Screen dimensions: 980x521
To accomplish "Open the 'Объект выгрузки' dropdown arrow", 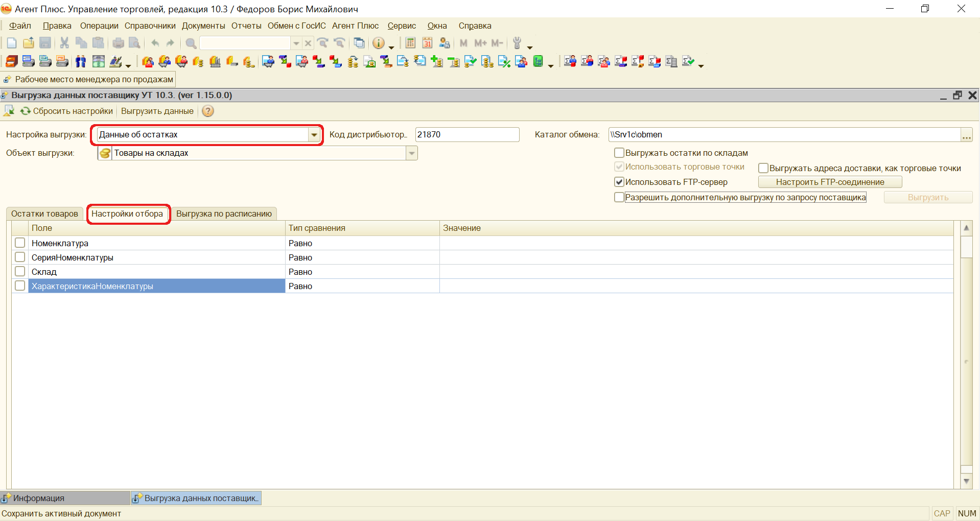I will coord(412,153).
